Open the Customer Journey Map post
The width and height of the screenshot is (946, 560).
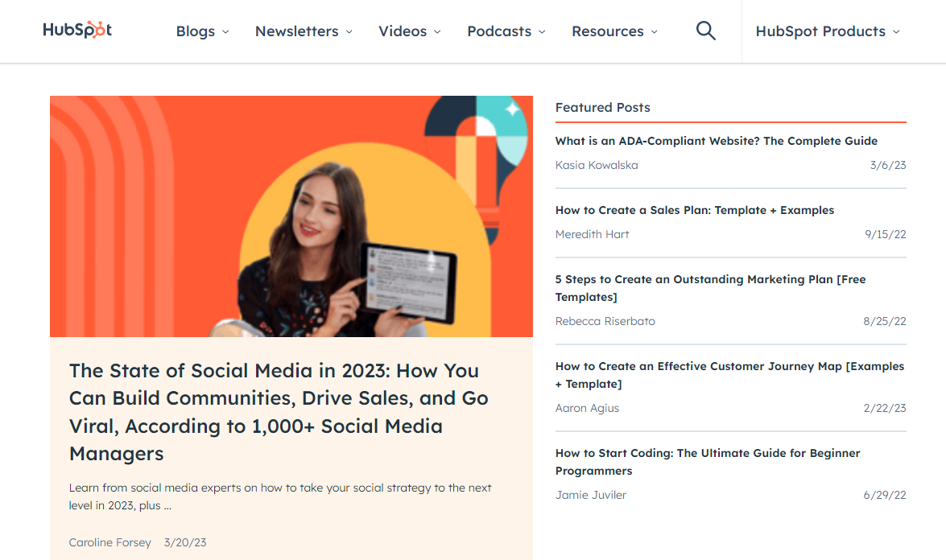(729, 375)
